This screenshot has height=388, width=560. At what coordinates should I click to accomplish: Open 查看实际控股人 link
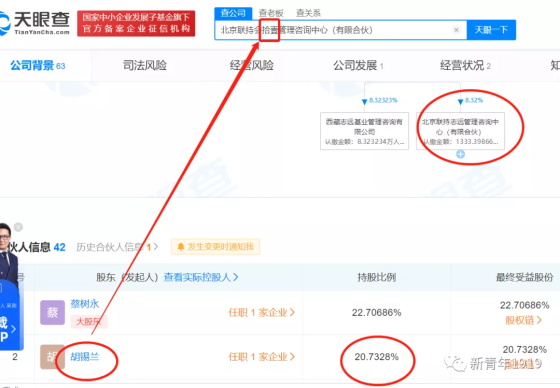201,277
